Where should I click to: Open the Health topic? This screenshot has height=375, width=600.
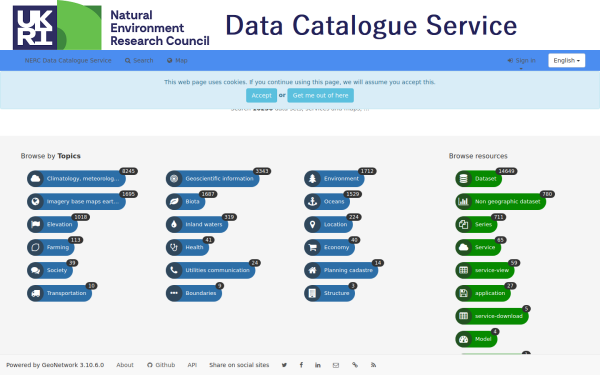(187, 248)
